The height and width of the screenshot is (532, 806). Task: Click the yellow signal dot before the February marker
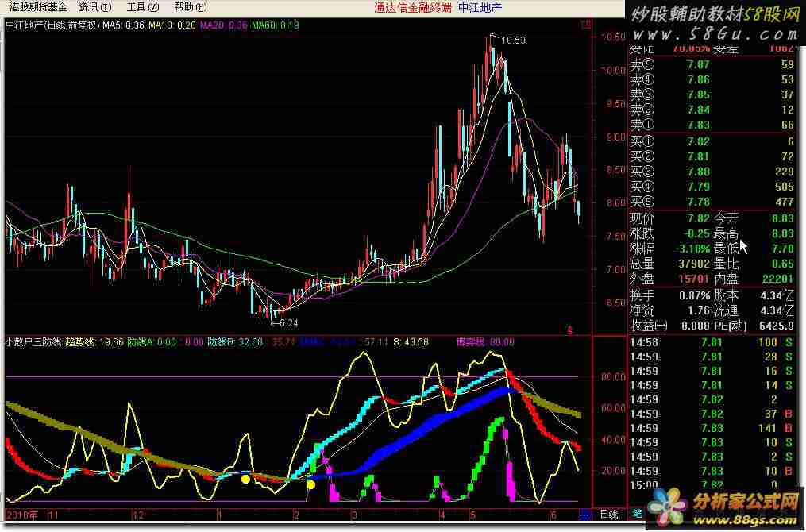click(x=245, y=479)
